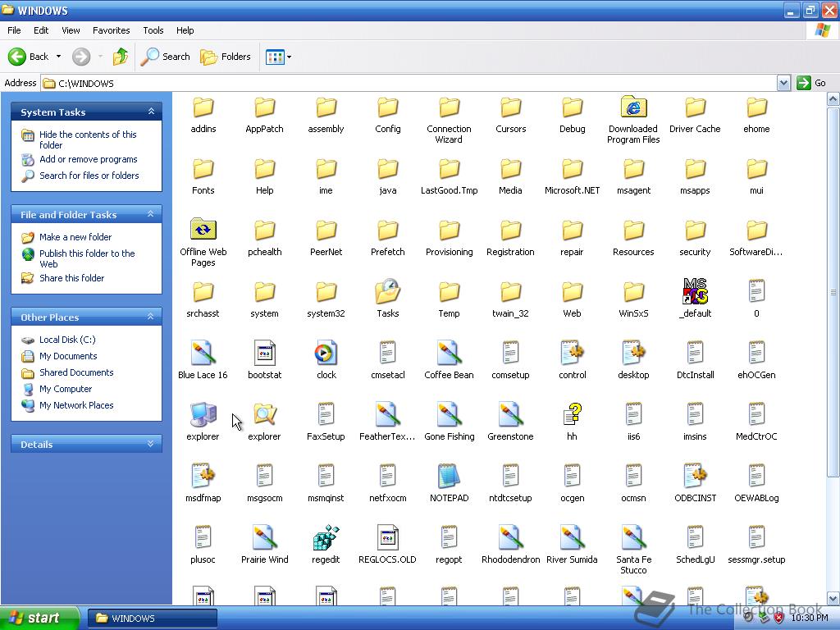Click the Up folder toolbar button
840x630 pixels.
121,57
